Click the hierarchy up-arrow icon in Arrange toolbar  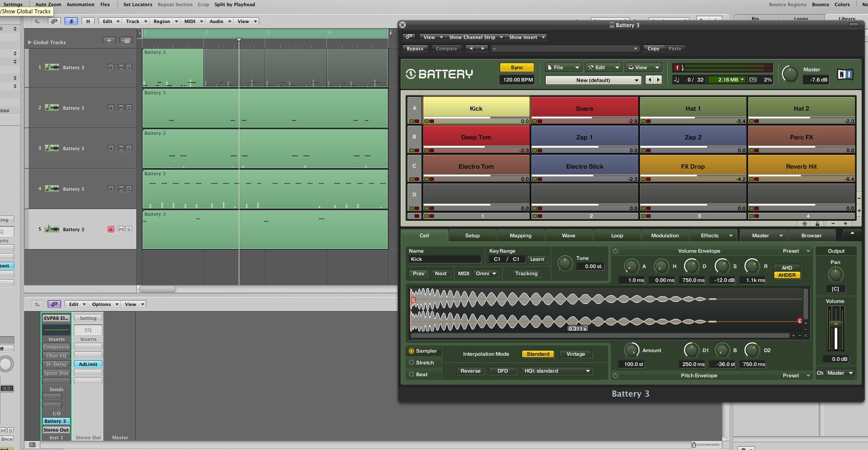click(x=37, y=22)
